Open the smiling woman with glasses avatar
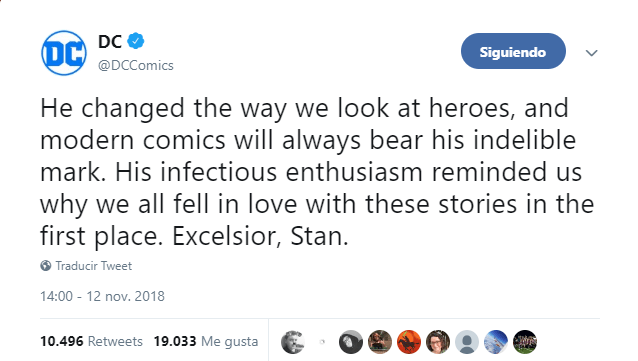The width and height of the screenshot is (638, 361). pos(438,341)
